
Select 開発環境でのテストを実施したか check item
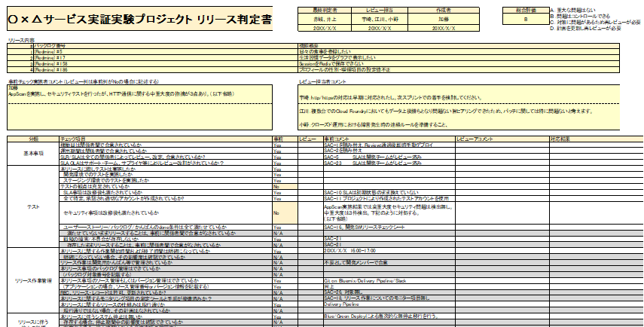166,175
